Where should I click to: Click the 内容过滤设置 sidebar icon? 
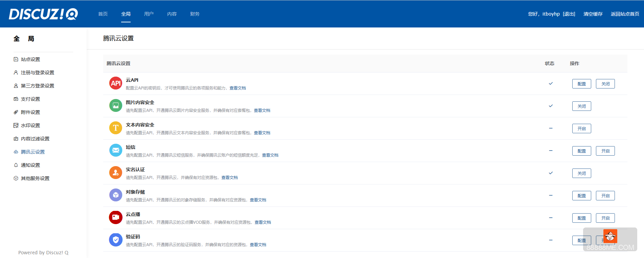pos(16,139)
